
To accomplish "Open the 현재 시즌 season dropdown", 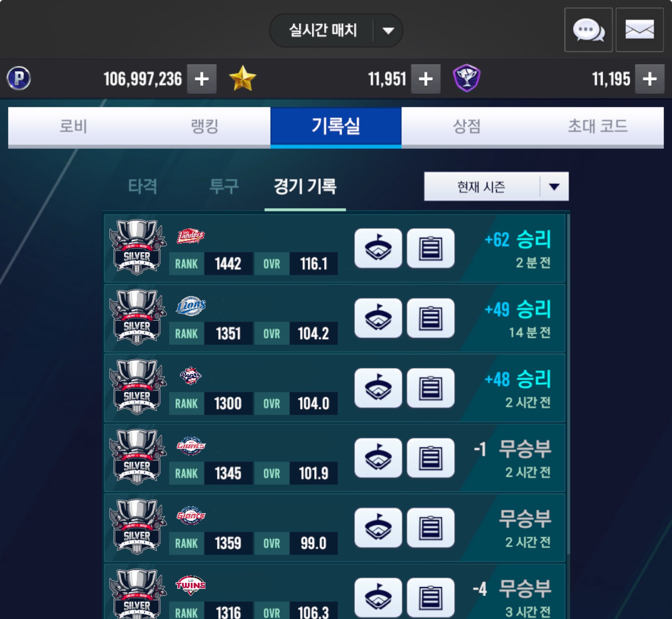I will [496, 186].
